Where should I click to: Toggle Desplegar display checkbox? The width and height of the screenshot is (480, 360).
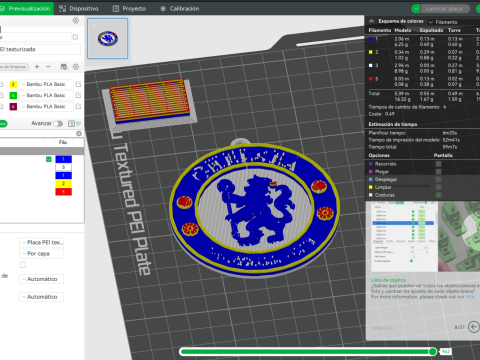click(x=438, y=179)
